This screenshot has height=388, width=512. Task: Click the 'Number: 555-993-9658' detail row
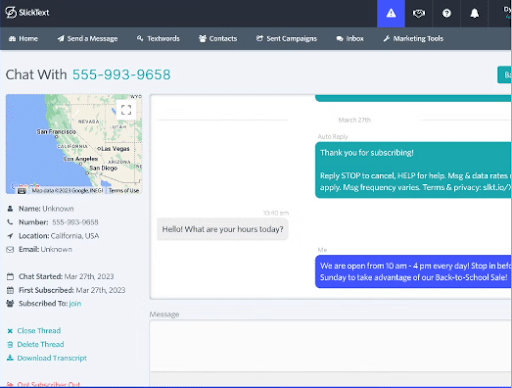tap(53, 222)
